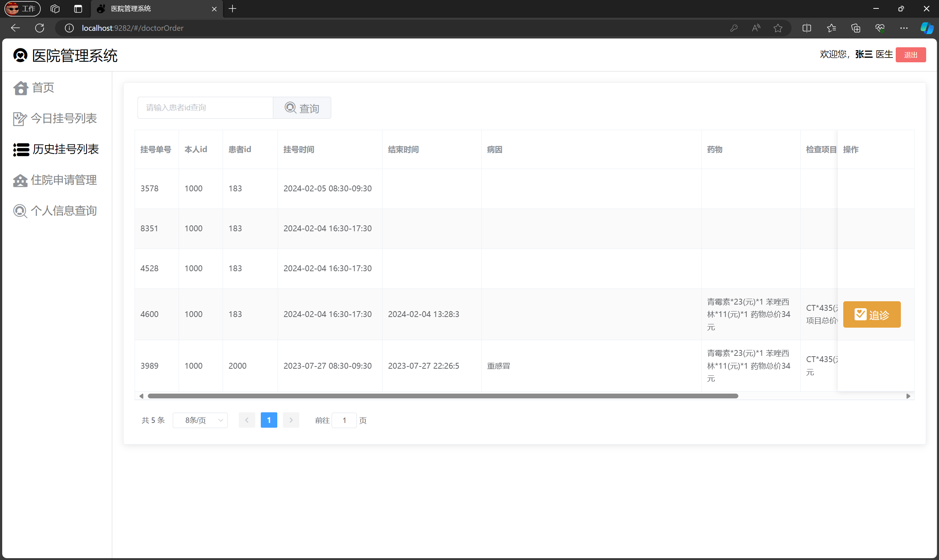The height and width of the screenshot is (560, 939).
Task: Open 住院申请管理 sidebar entry
Action: pyautogui.click(x=63, y=180)
